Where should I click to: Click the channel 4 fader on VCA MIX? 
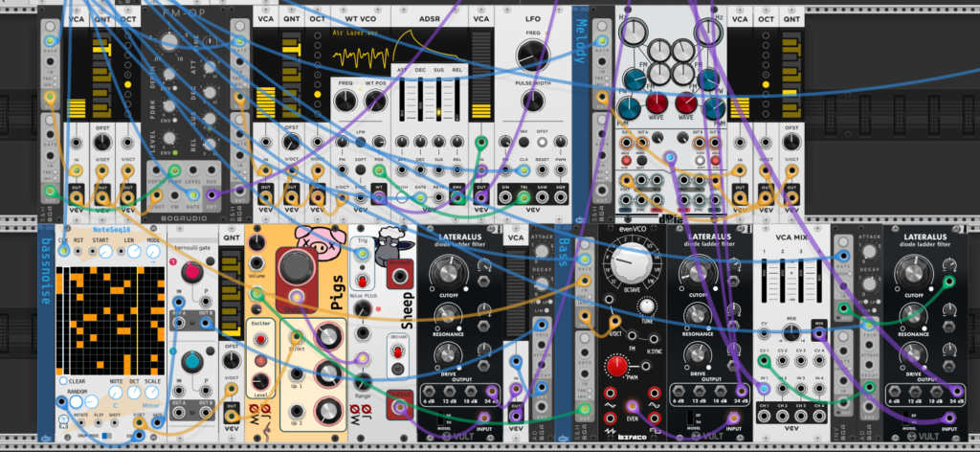coord(819,282)
